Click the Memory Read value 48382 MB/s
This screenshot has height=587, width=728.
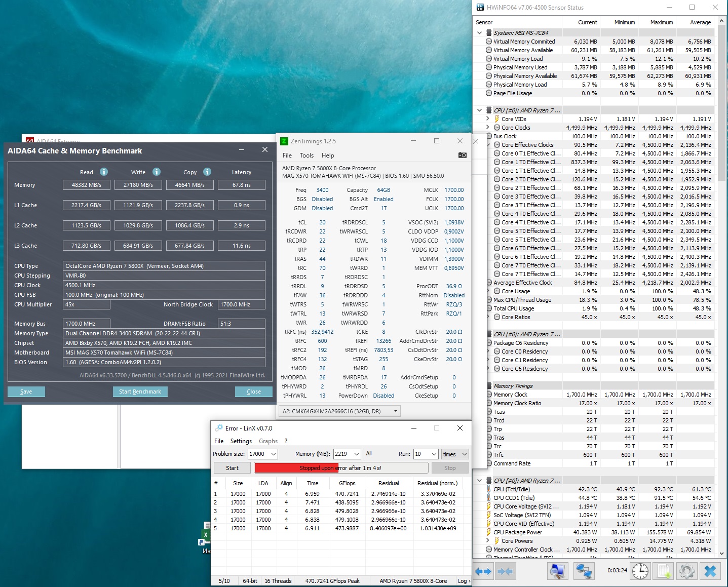[87, 185]
